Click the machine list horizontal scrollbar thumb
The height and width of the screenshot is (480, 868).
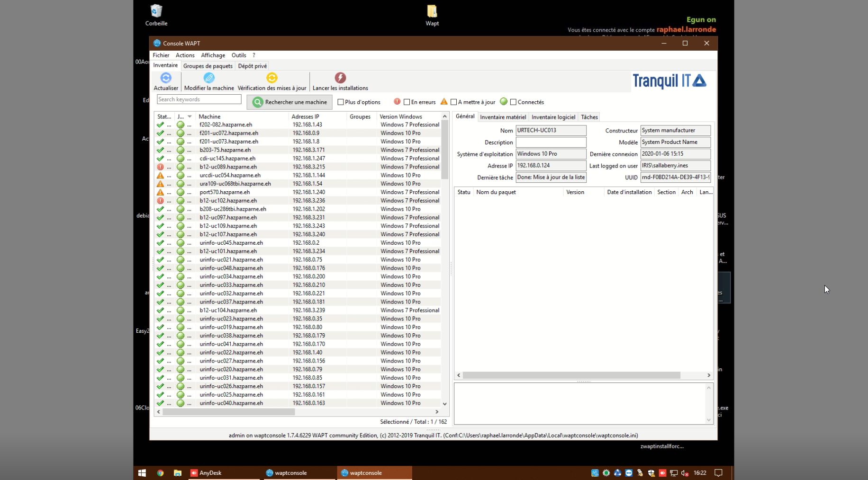tap(229, 412)
